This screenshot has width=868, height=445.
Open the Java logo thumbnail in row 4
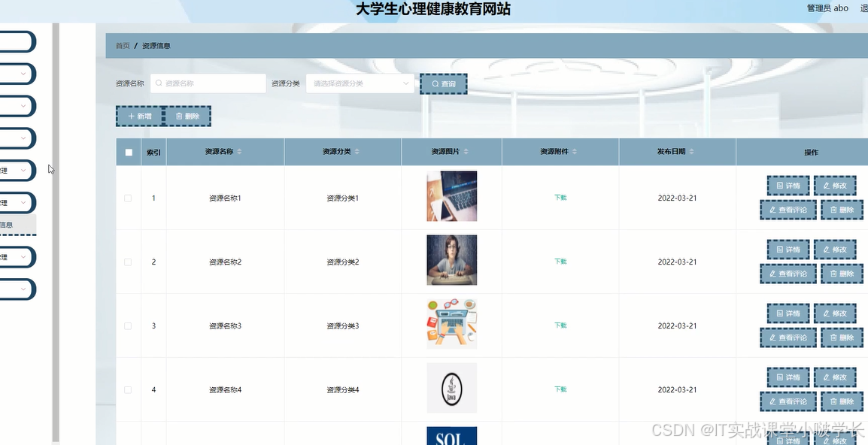tap(452, 388)
